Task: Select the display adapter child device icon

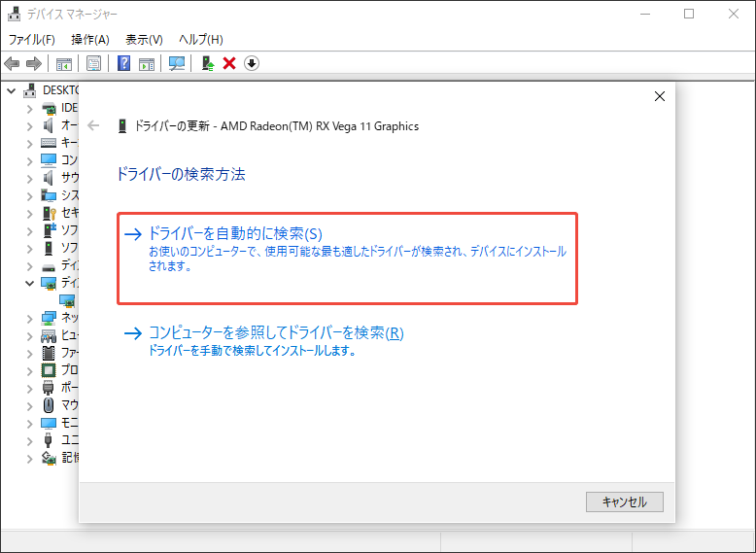Action: coord(67,300)
